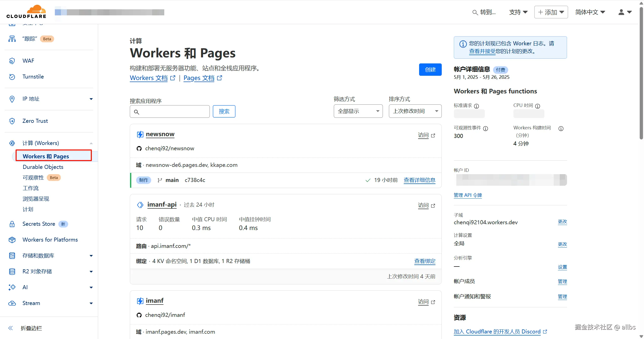
Task: Click the info icon next to CPU 时间
Action: pos(538,106)
